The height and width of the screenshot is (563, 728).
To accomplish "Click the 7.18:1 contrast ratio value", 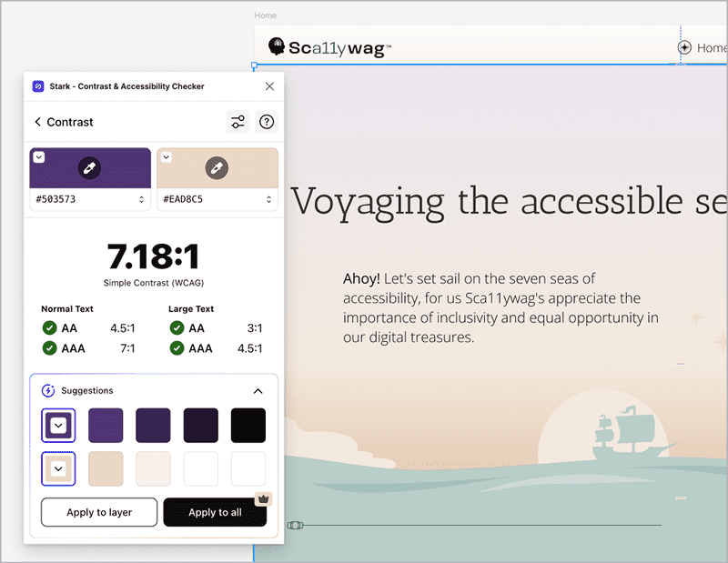I will tap(153, 256).
